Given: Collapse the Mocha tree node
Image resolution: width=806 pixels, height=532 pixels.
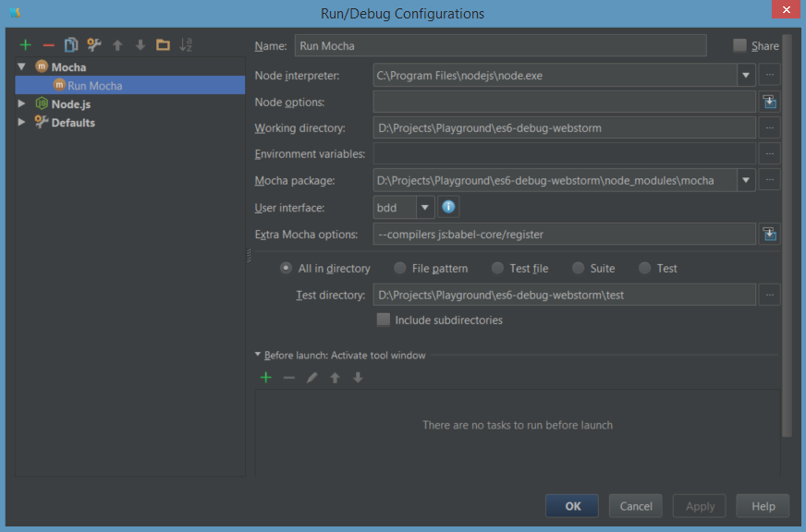Looking at the screenshot, I should [x=21, y=66].
